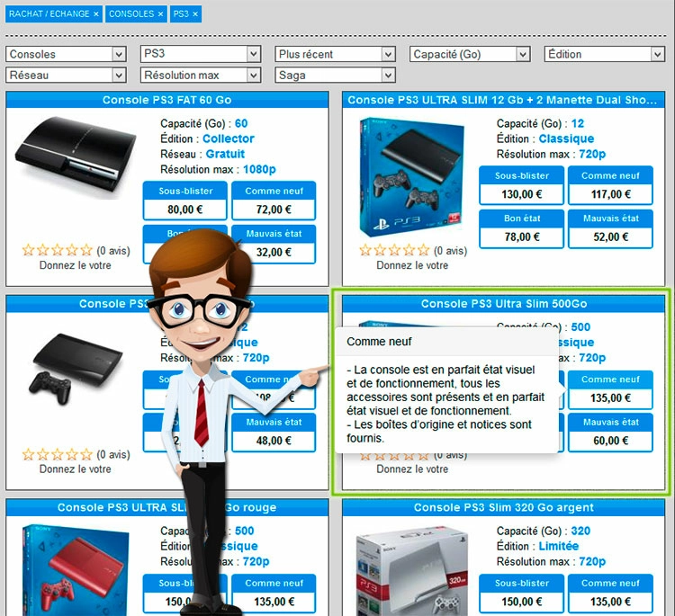675x616 pixels.
Task: Open the Consoles category dropdown
Action: click(x=66, y=54)
